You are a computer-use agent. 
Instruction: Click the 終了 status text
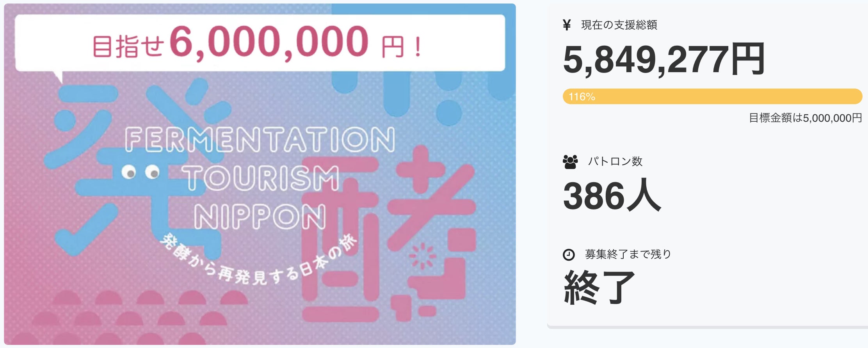tap(599, 288)
